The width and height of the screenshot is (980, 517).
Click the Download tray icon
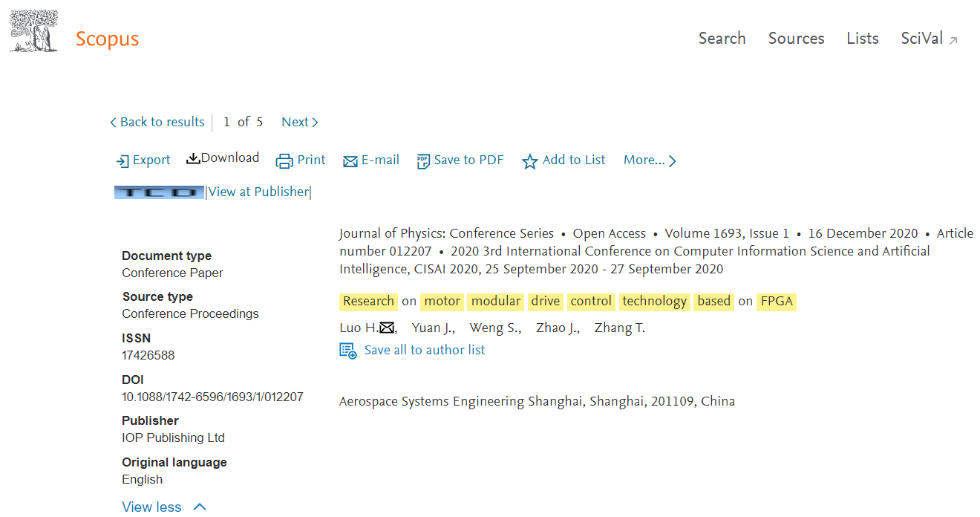coord(193,158)
